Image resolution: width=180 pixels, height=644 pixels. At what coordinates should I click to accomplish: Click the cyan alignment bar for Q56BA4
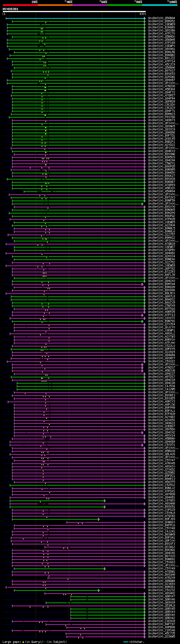point(75,18)
